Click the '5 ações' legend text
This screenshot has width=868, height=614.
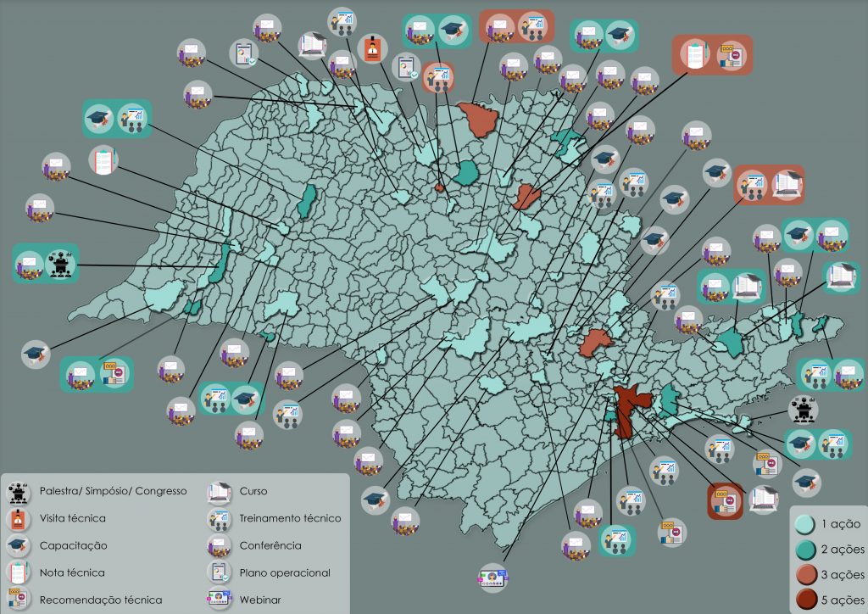(x=843, y=600)
